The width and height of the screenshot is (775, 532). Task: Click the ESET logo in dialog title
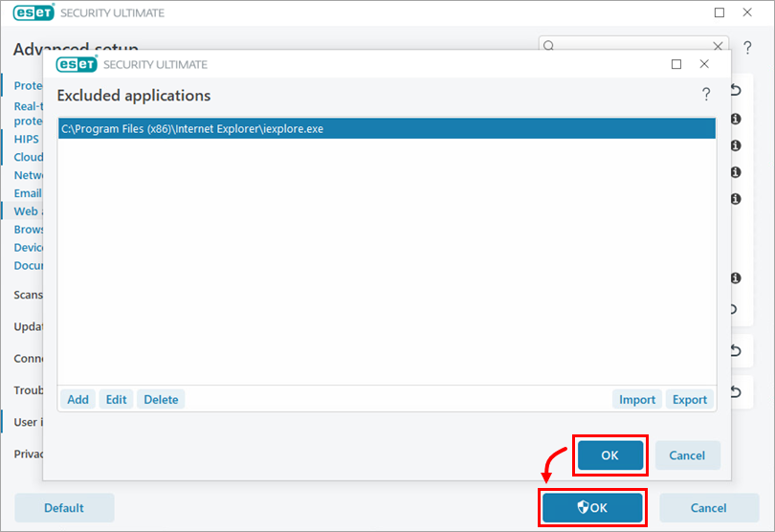click(77, 64)
